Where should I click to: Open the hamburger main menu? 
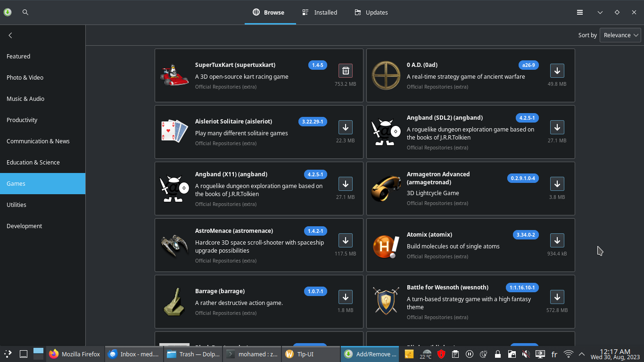(x=580, y=12)
